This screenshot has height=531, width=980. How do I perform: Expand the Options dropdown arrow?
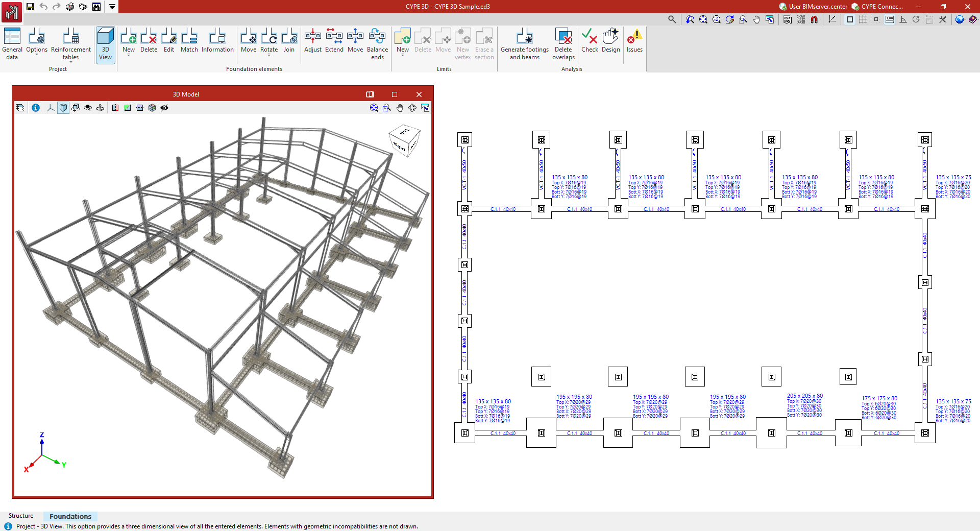37,55
